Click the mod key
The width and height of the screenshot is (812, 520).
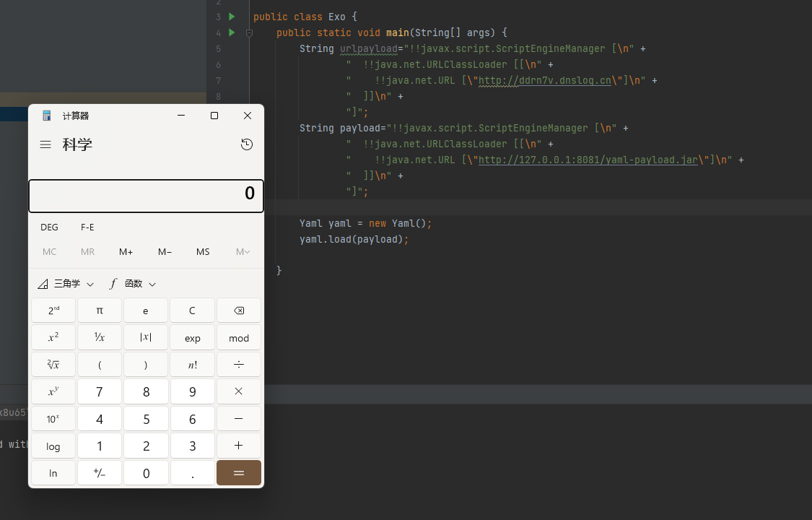click(x=239, y=338)
